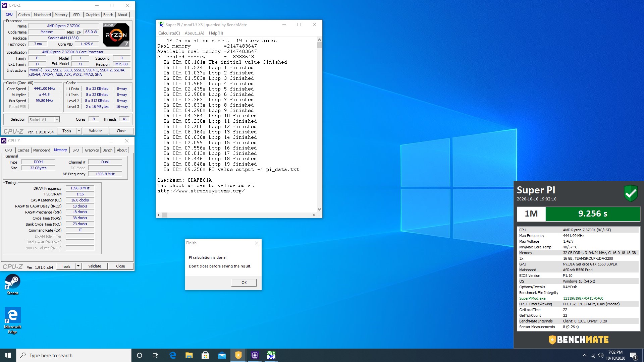
Task: Select Bench tab in top CPU-Z window
Action: [108, 15]
